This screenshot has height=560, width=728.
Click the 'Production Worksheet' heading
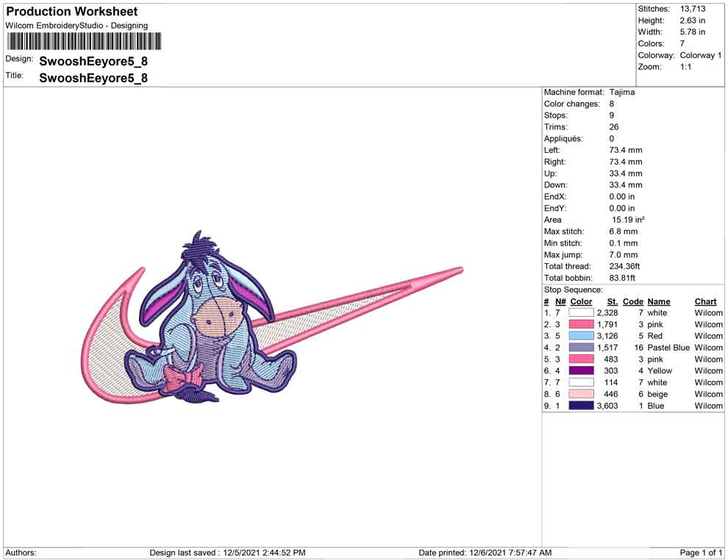coord(72,12)
